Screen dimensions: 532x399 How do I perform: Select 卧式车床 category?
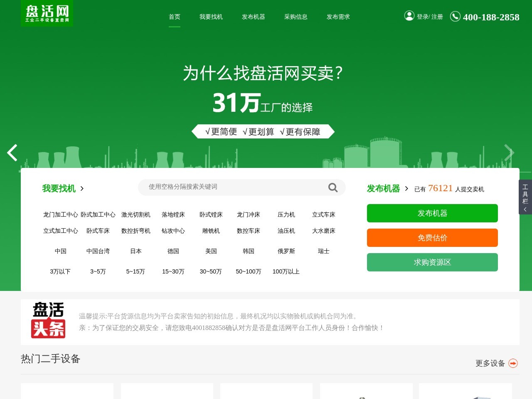(98, 231)
